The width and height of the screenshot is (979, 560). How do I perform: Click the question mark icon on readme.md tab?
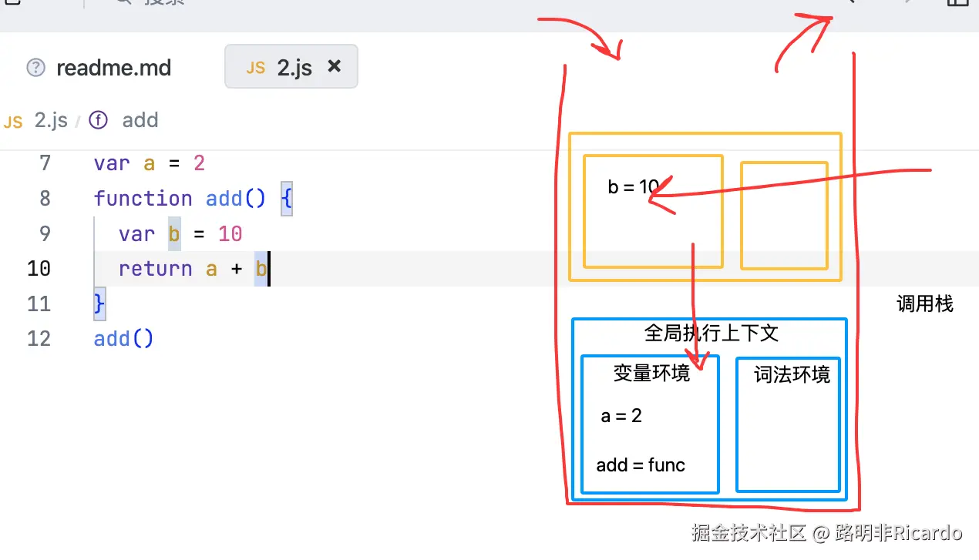coord(36,68)
